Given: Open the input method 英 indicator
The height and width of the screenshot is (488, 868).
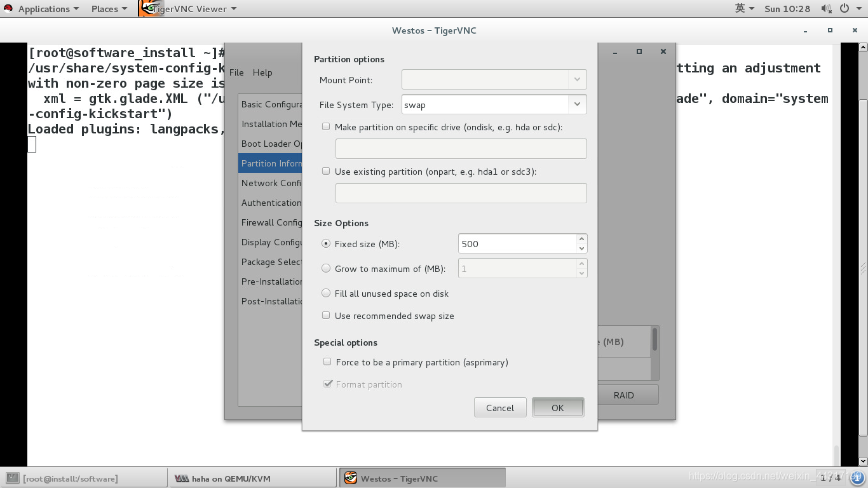Looking at the screenshot, I should pyautogui.click(x=745, y=8).
